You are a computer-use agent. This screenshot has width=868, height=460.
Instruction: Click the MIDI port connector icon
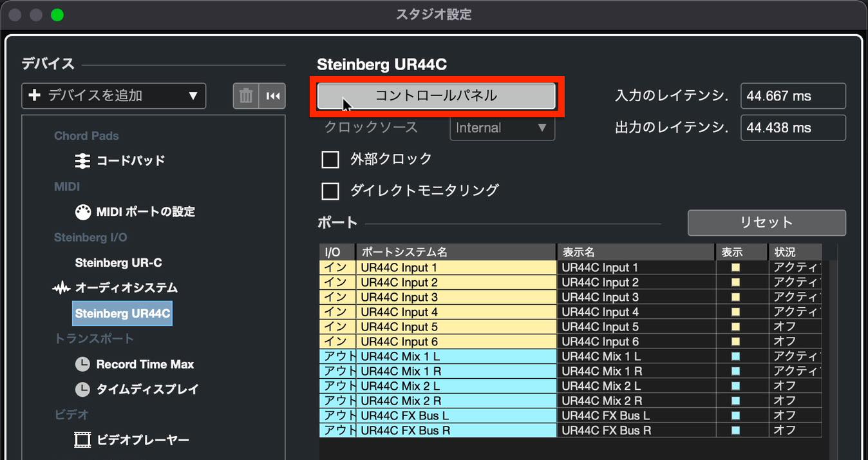pos(82,211)
